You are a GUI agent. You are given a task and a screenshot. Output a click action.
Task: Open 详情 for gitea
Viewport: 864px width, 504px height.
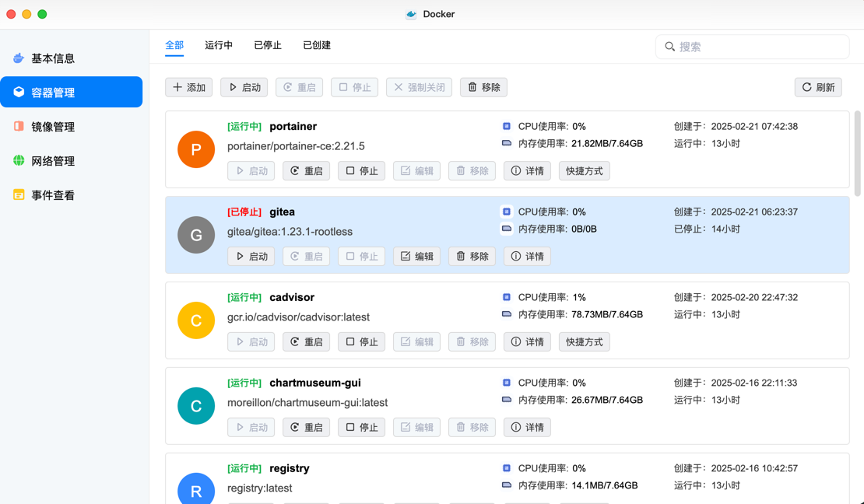(527, 256)
